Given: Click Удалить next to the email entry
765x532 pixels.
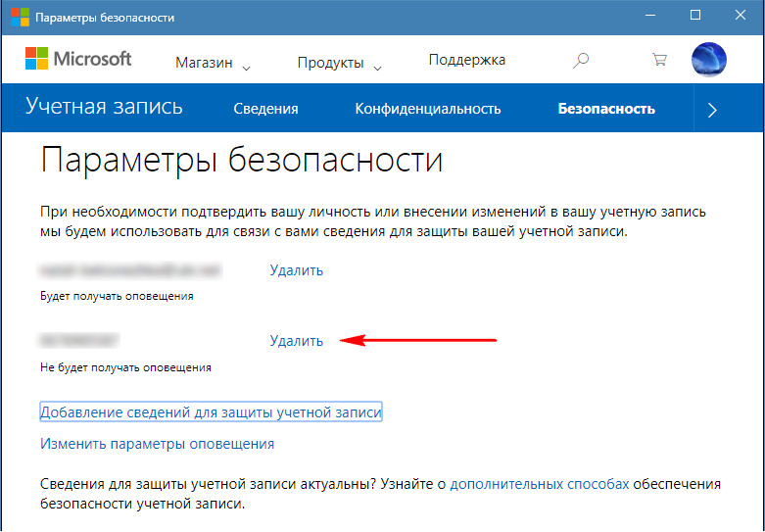Looking at the screenshot, I should [296, 270].
